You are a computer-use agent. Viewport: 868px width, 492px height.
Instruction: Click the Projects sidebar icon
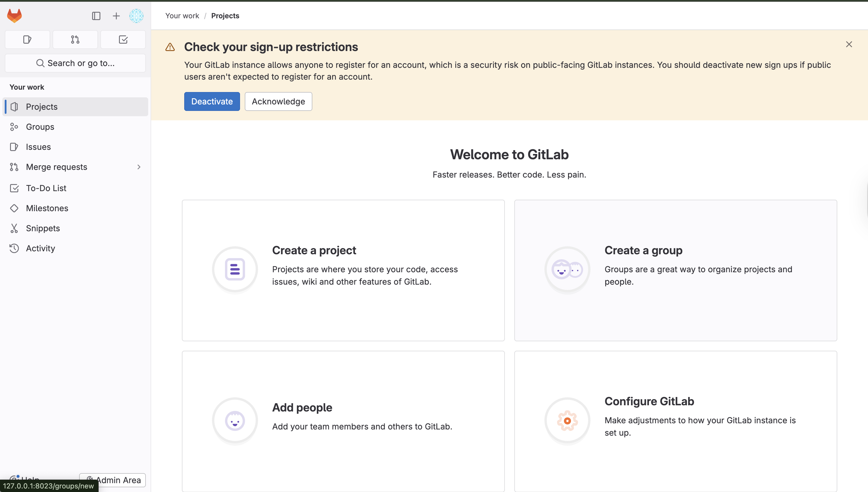coord(14,107)
